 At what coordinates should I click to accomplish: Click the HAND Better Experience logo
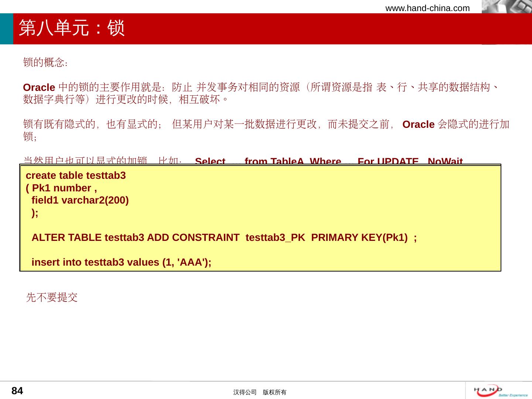[501, 391]
